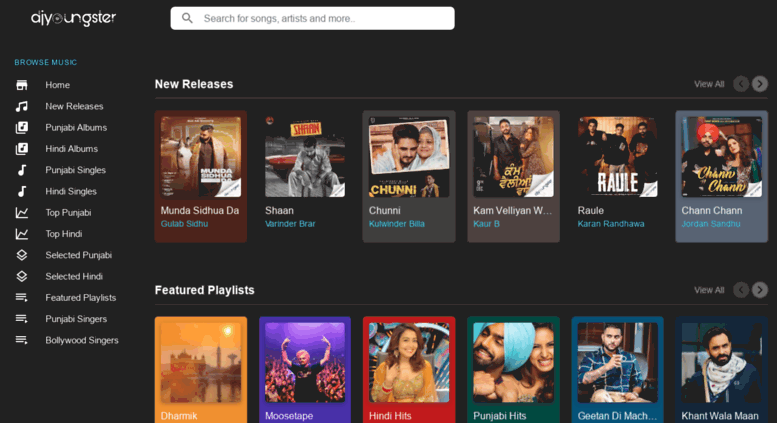This screenshot has height=423, width=777.
Task: Open Kam Velliyan album cover
Action: [513, 157]
